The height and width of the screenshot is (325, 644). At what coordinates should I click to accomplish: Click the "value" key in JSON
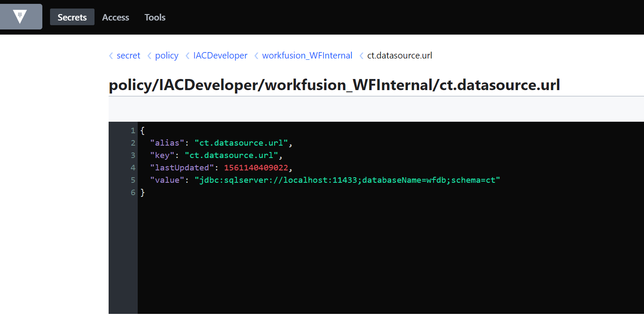coord(167,180)
